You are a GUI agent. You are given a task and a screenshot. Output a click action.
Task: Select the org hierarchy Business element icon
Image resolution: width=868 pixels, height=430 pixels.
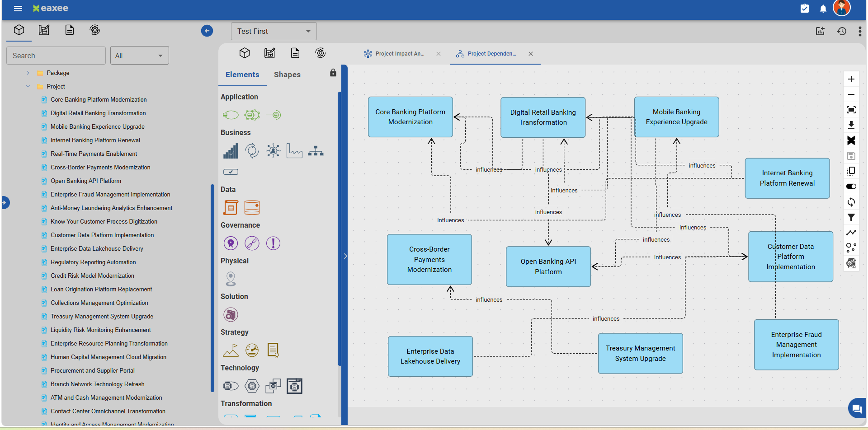316,151
